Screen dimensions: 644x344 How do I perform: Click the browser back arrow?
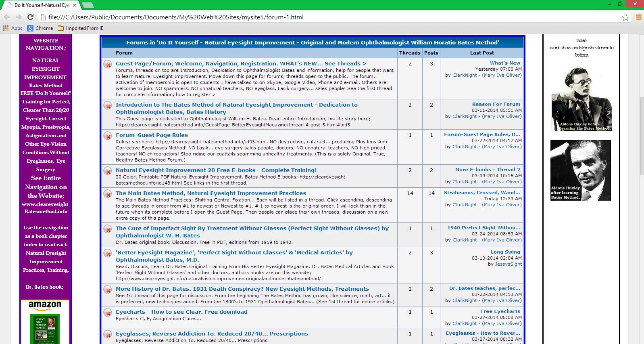pyautogui.click(x=7, y=17)
